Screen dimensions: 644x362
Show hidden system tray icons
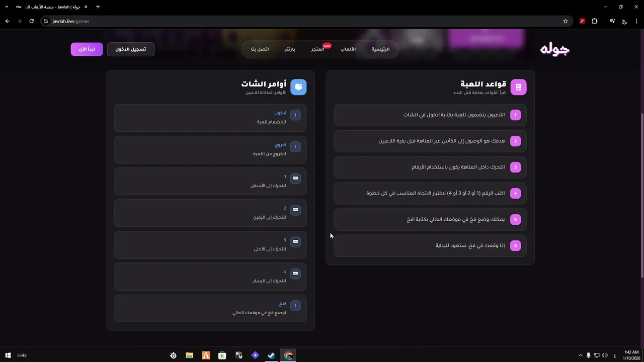coord(580,355)
